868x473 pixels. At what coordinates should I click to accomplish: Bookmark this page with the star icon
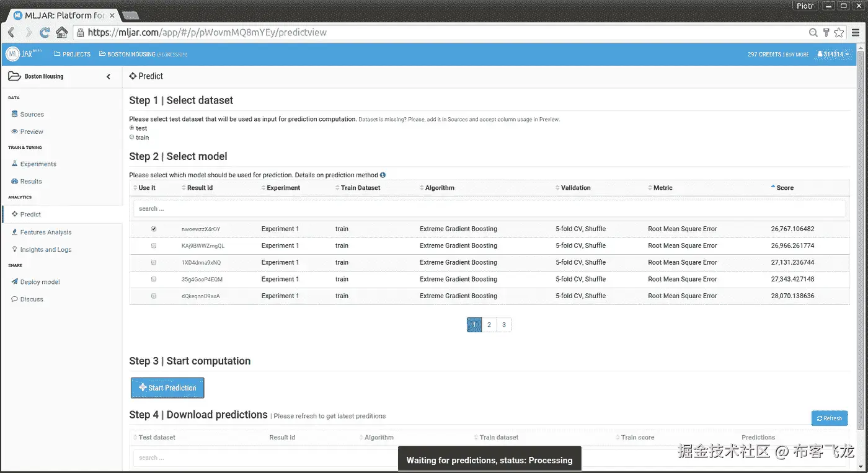839,33
